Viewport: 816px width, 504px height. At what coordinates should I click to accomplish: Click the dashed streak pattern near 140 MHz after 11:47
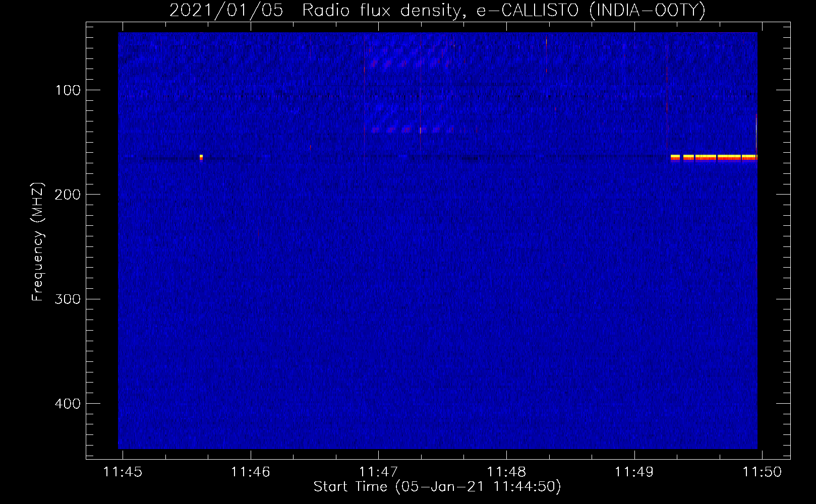coord(412,130)
